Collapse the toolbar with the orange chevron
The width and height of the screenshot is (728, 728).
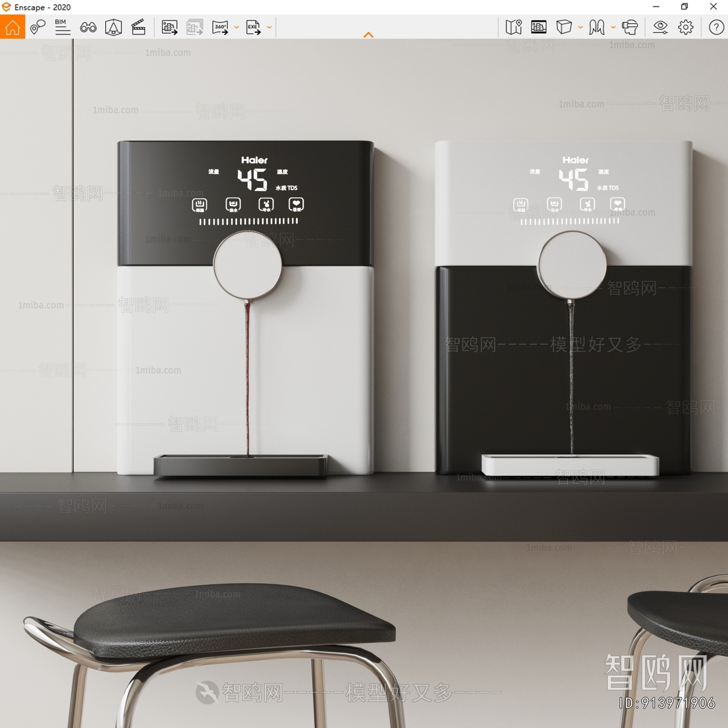[369, 35]
